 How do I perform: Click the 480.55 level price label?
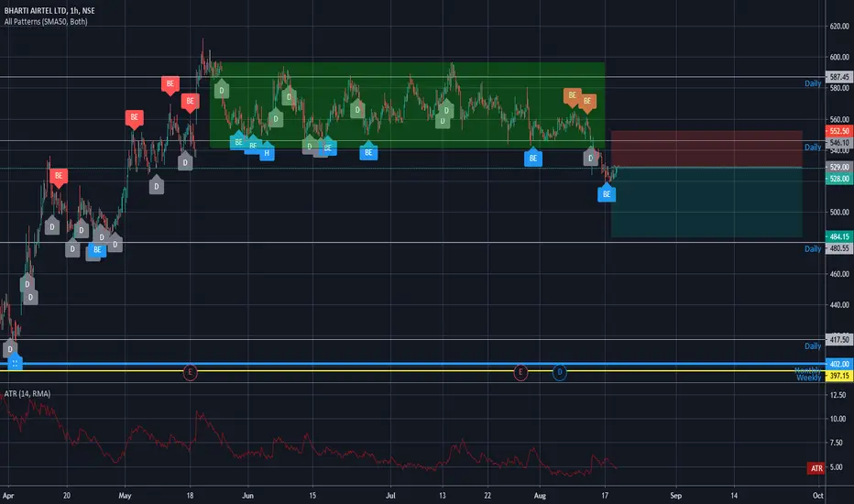coord(839,248)
